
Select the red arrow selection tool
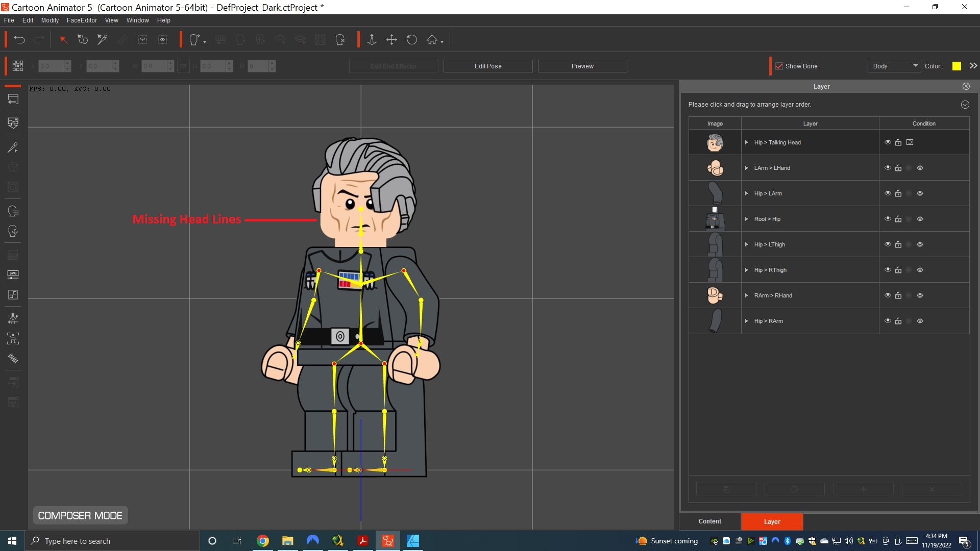pos(63,40)
